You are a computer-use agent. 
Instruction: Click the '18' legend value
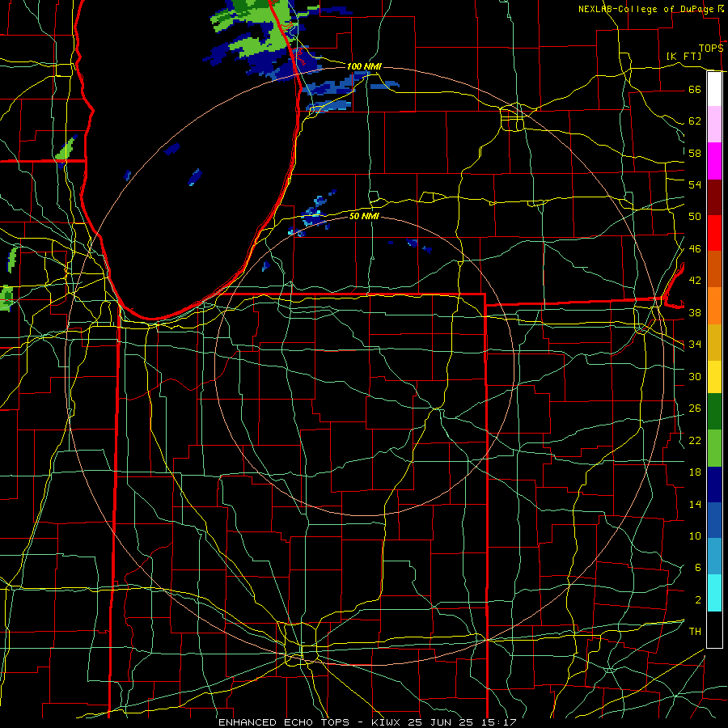[695, 472]
